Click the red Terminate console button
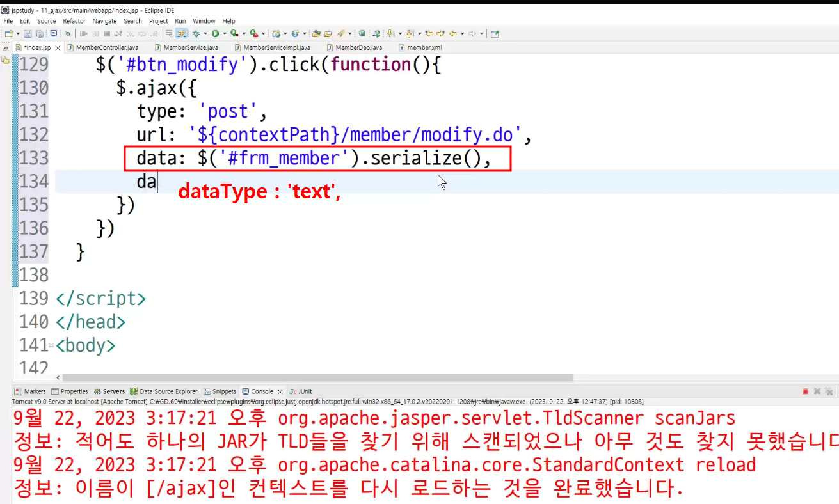839x504 pixels. pos(805,391)
